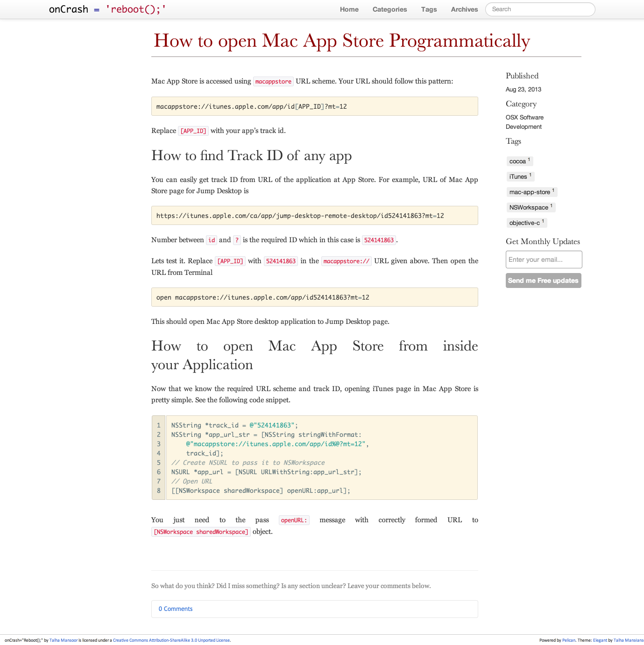Click the jump-desktop iTunes URL code block
This screenshot has height=645, width=644.
point(314,216)
